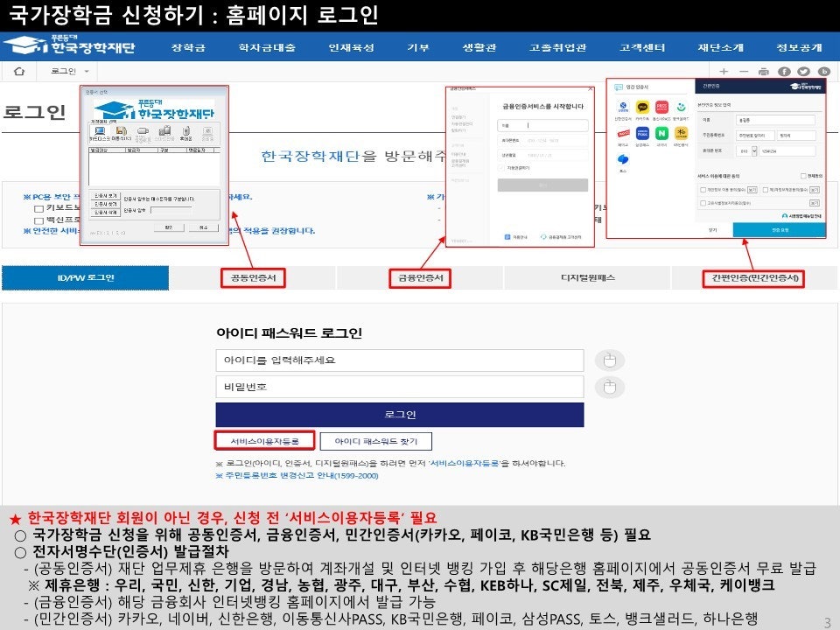Select mobile phone icon in certificate dialog

[185, 133]
